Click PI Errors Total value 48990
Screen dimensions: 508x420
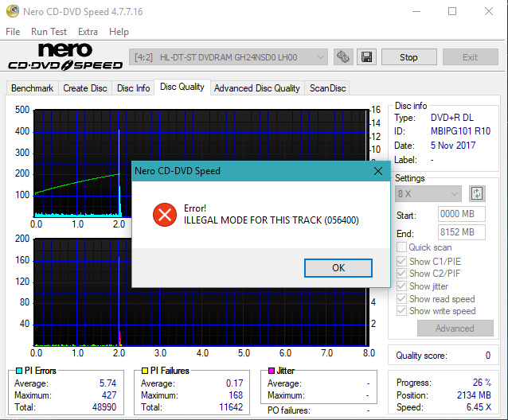(x=104, y=407)
